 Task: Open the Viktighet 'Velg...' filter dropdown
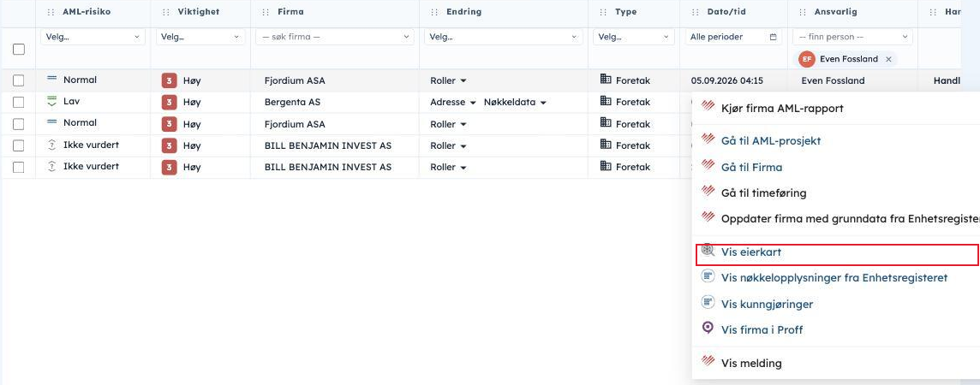[x=200, y=37]
